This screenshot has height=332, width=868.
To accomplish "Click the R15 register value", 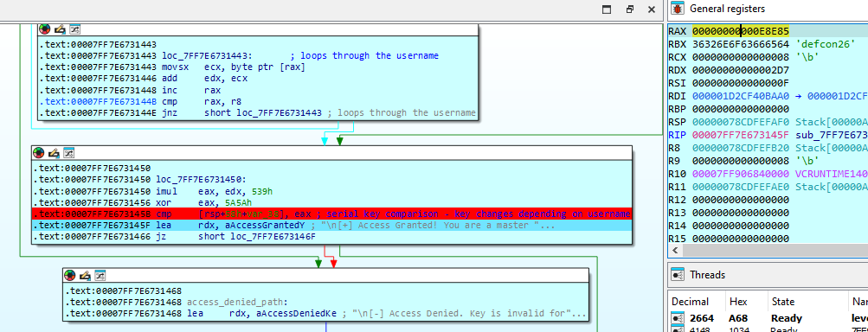I will pyautogui.click(x=741, y=239).
